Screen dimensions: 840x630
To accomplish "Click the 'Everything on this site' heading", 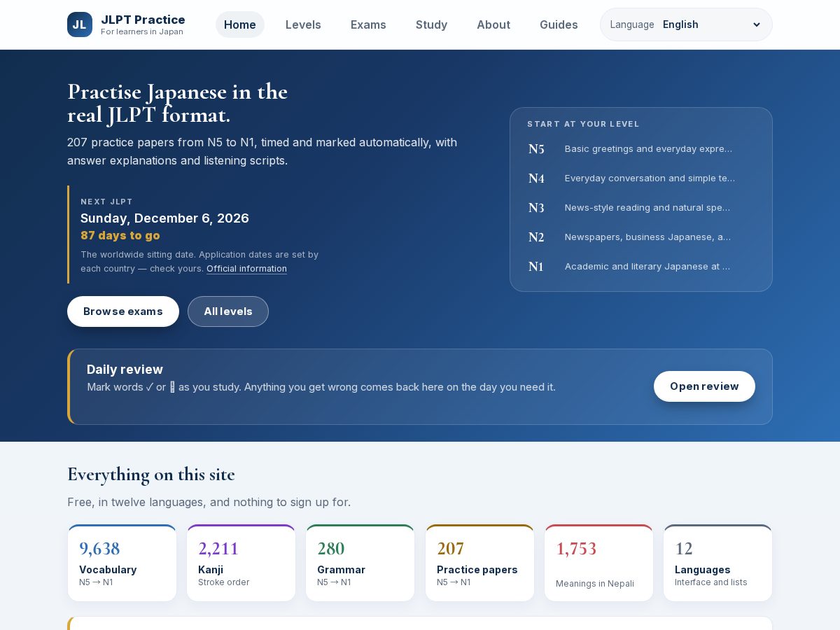I will point(151,475).
